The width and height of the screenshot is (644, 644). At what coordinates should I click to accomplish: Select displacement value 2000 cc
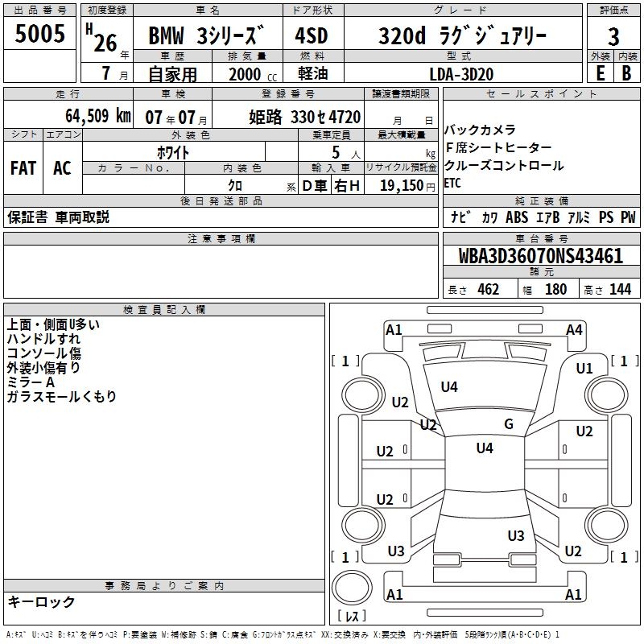[x=253, y=74]
